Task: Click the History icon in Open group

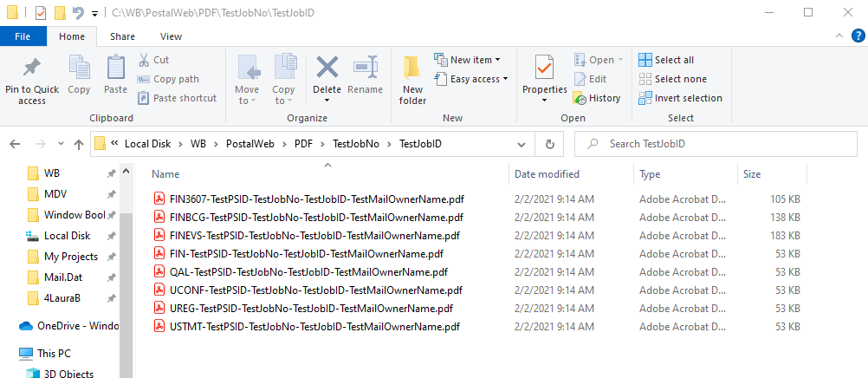Action: tap(580, 98)
